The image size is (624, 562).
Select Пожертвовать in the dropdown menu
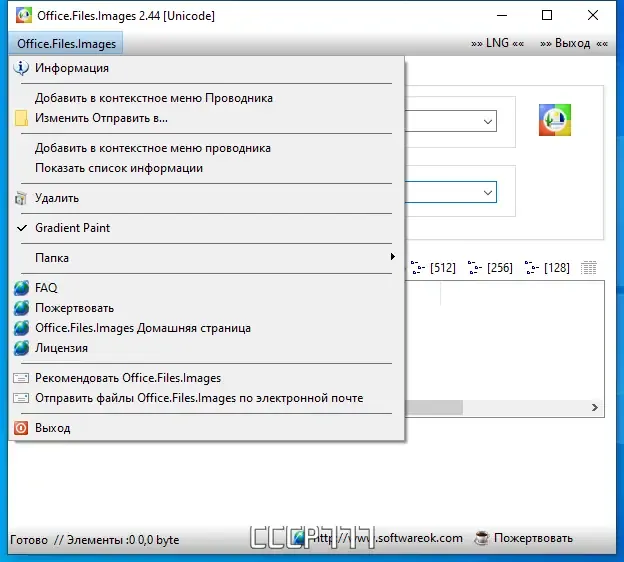point(206,308)
